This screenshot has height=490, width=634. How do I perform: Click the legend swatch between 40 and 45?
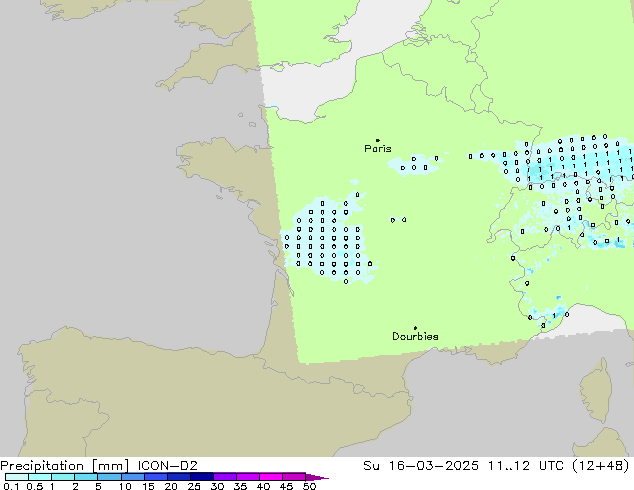pyautogui.click(x=271, y=477)
